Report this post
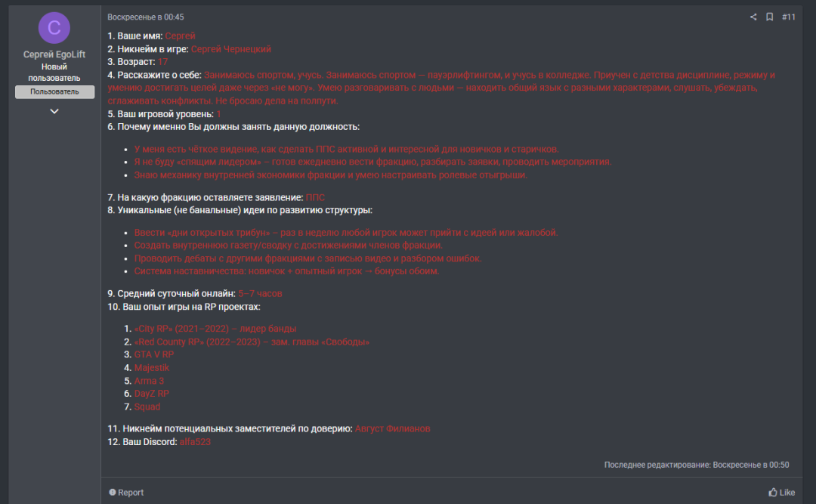Viewport: 816px width, 504px height. pos(126,492)
